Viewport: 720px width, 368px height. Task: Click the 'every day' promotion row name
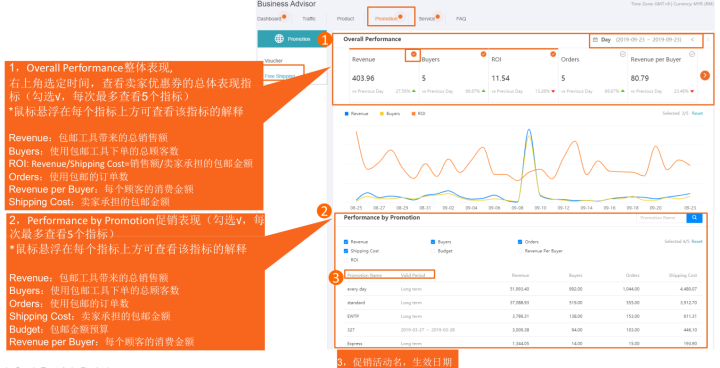click(x=357, y=289)
